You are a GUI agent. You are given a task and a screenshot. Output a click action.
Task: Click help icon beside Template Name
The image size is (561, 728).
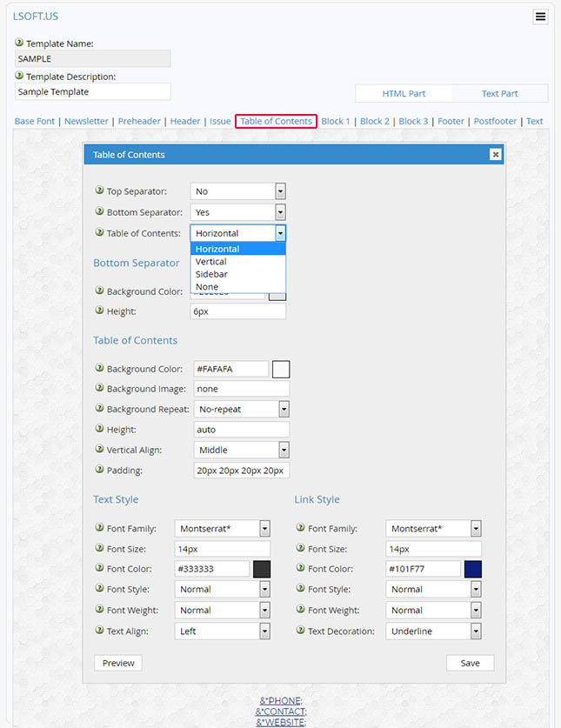click(x=19, y=43)
